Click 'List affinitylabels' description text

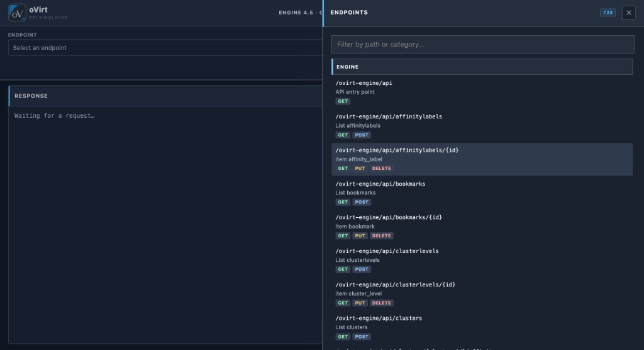click(x=358, y=126)
